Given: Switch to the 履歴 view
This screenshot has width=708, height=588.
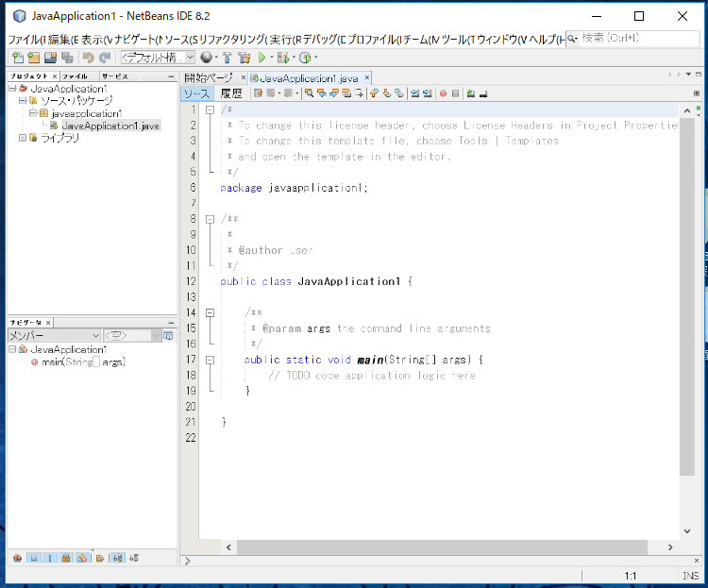Looking at the screenshot, I should (231, 93).
